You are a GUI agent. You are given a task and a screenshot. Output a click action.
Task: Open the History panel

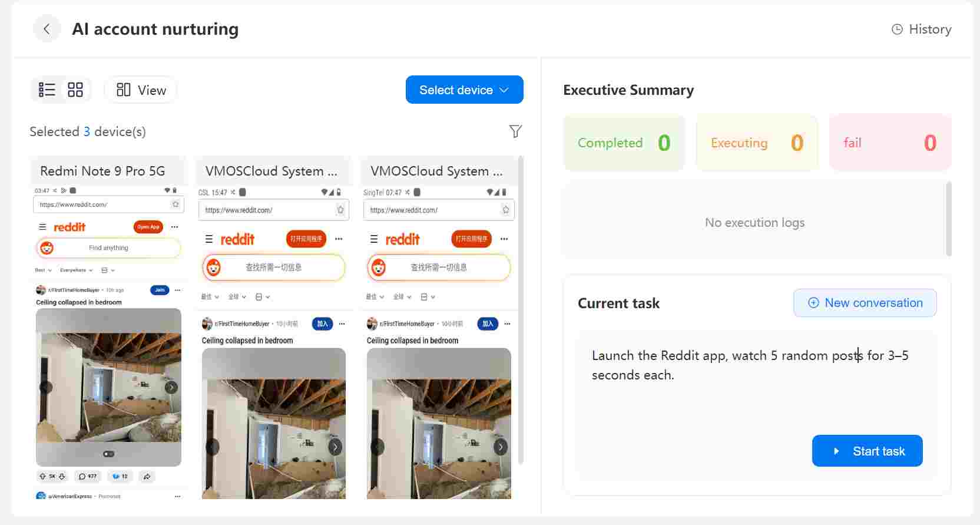922,29
